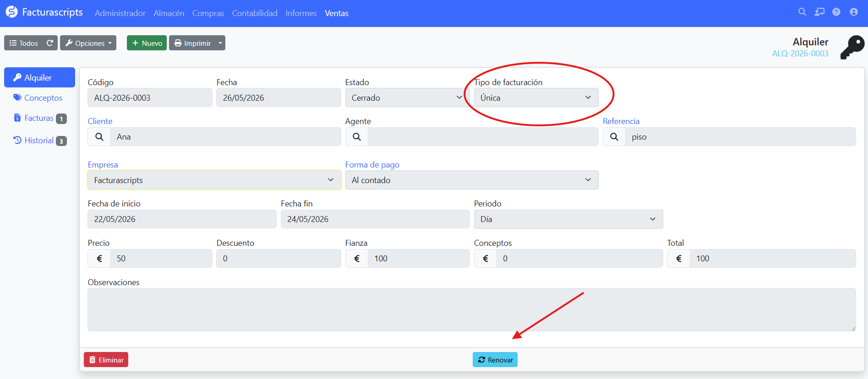Click the Fecha field 26/05/2026
The image size is (868, 379).
click(x=278, y=97)
